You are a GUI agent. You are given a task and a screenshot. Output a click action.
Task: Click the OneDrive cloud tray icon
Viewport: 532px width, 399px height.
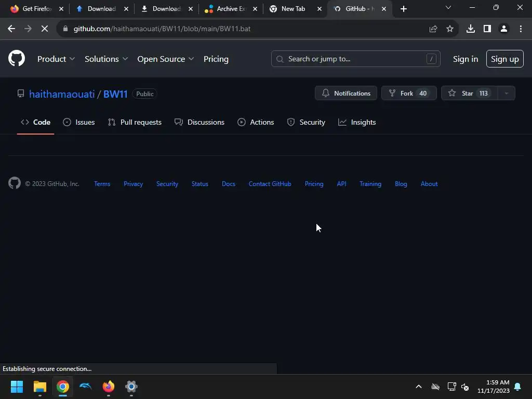(x=435, y=387)
